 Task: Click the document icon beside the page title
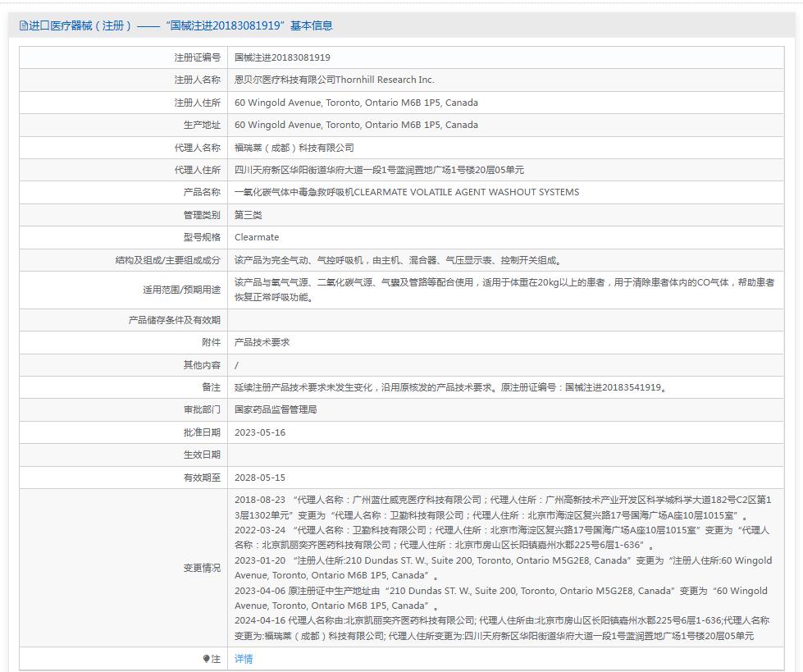coord(23,25)
